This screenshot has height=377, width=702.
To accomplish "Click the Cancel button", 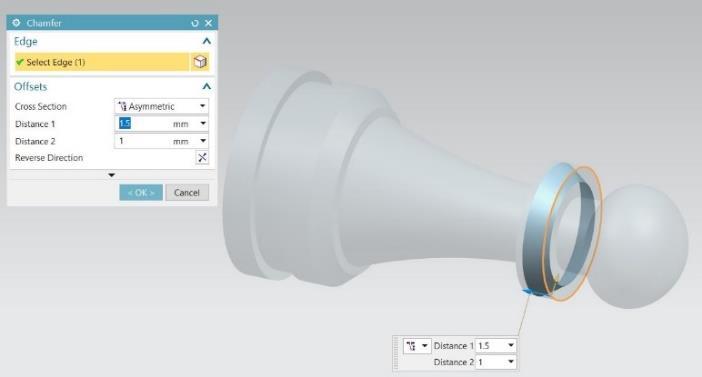I will (x=187, y=193).
